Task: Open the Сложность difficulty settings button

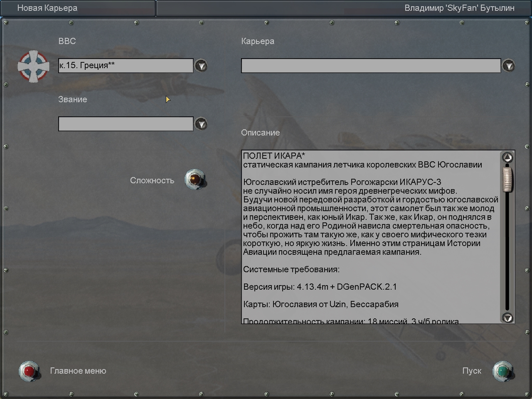Action: click(195, 179)
